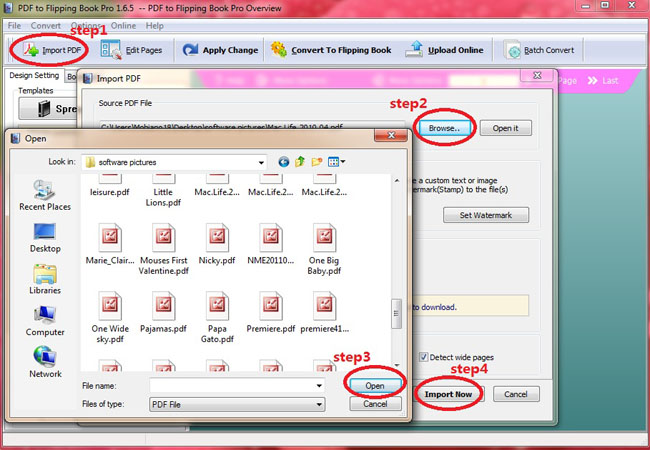Viewport: 650px width, 450px height.
Task: Launch Batch Convert from toolbar
Action: tap(538, 50)
